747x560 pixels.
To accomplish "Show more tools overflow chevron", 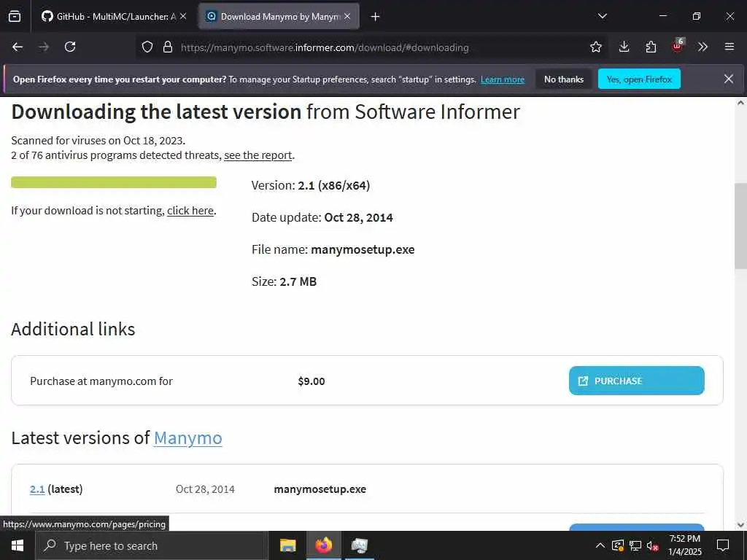I will 703,47.
